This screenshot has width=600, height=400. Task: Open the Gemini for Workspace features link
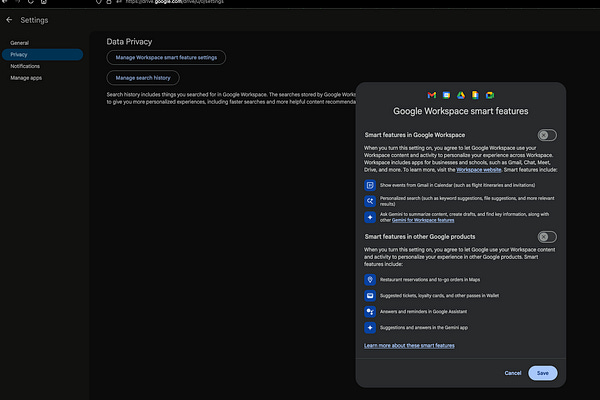coord(423,220)
